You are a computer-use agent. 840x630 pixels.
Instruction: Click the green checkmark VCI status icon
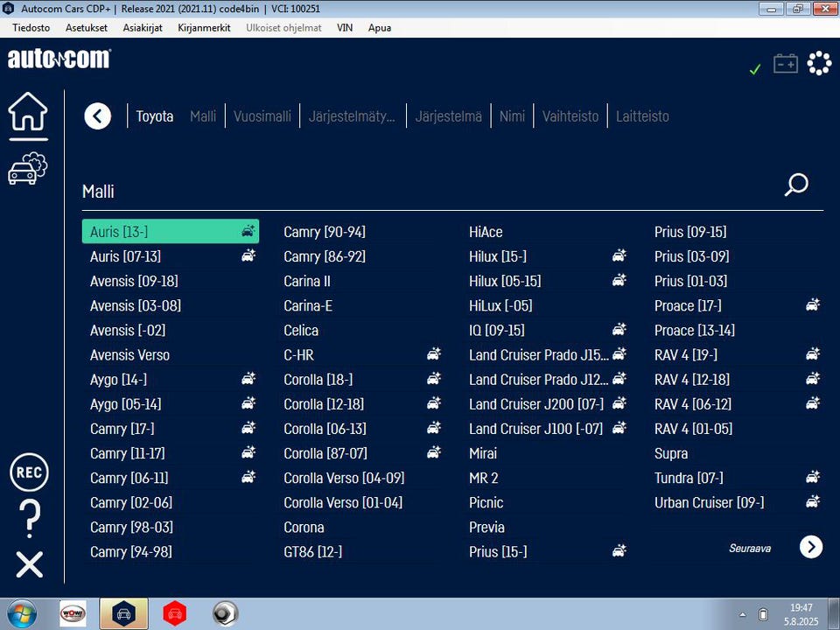pos(755,69)
